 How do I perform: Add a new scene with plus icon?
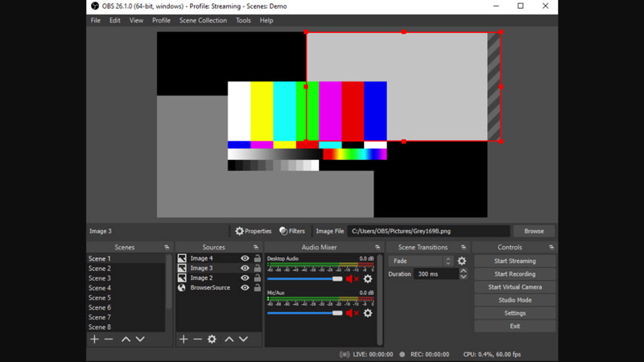(94, 339)
